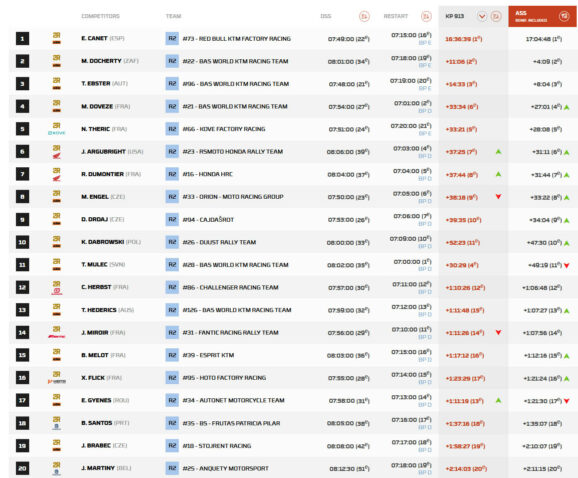The image size is (578, 478).
Task: Click the Honda logo beside J. Argubright
Action: click(x=56, y=156)
